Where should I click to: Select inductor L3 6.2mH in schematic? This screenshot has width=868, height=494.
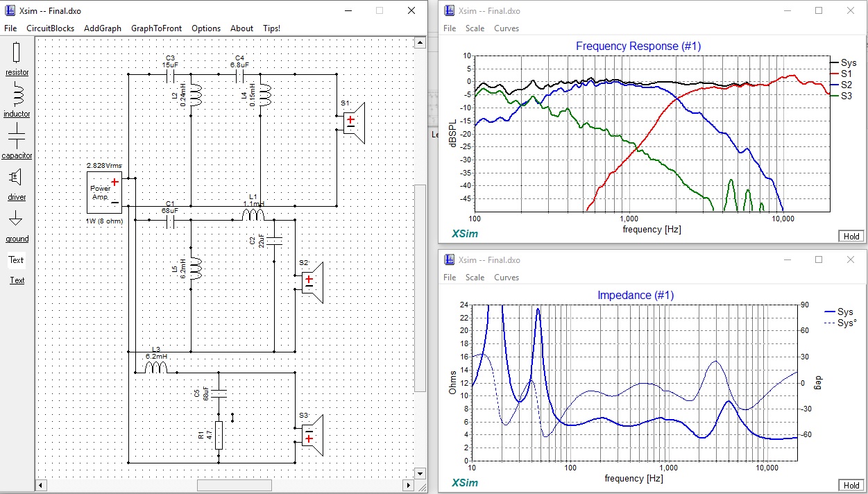coord(156,367)
